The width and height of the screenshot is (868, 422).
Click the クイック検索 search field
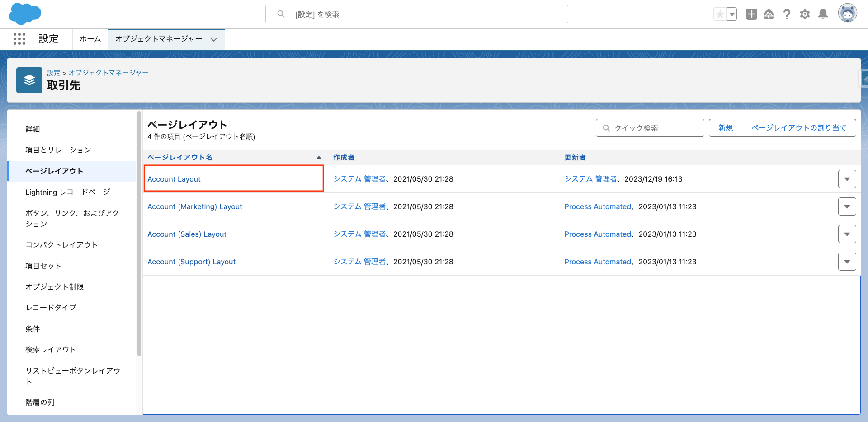click(650, 128)
